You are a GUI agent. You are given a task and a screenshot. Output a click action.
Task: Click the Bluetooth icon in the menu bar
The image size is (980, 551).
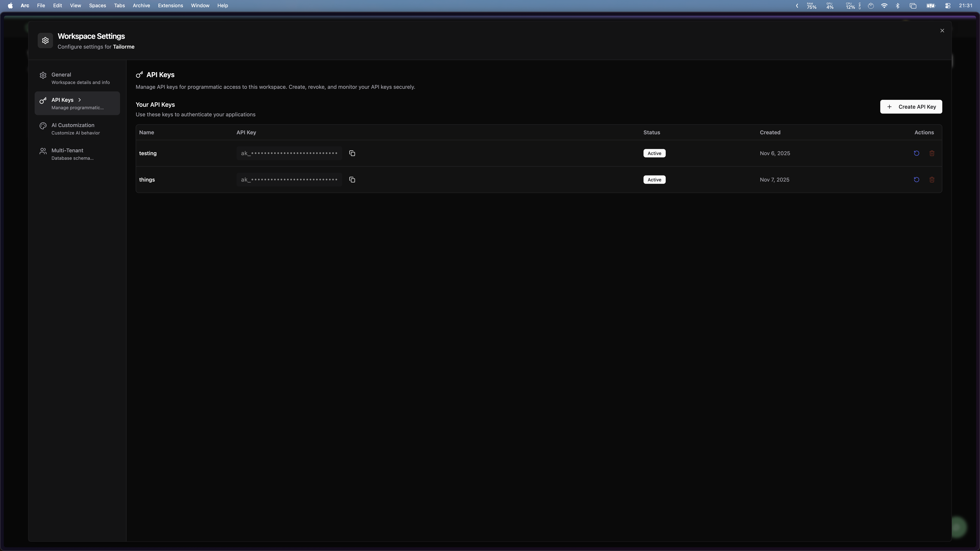(x=898, y=6)
